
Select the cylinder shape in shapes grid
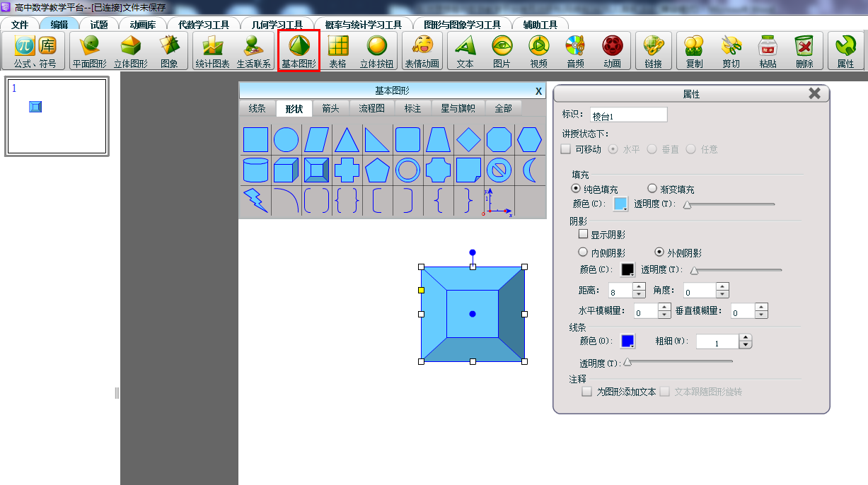255,170
